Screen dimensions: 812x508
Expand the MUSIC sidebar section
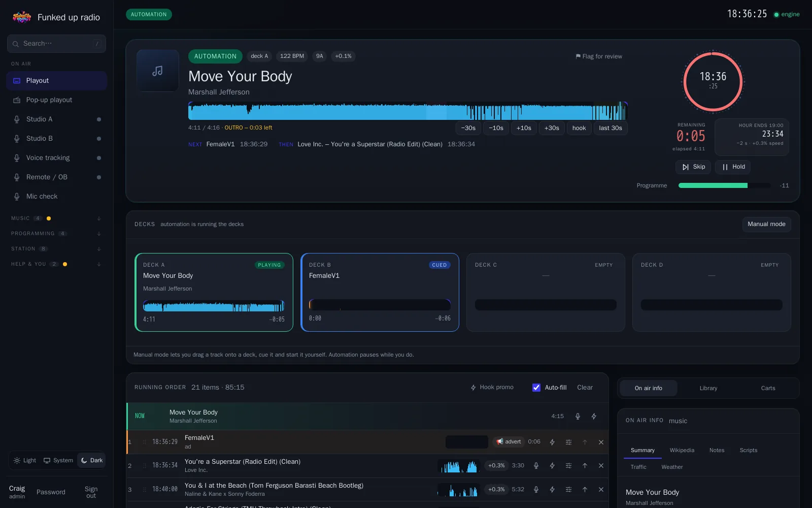56,218
